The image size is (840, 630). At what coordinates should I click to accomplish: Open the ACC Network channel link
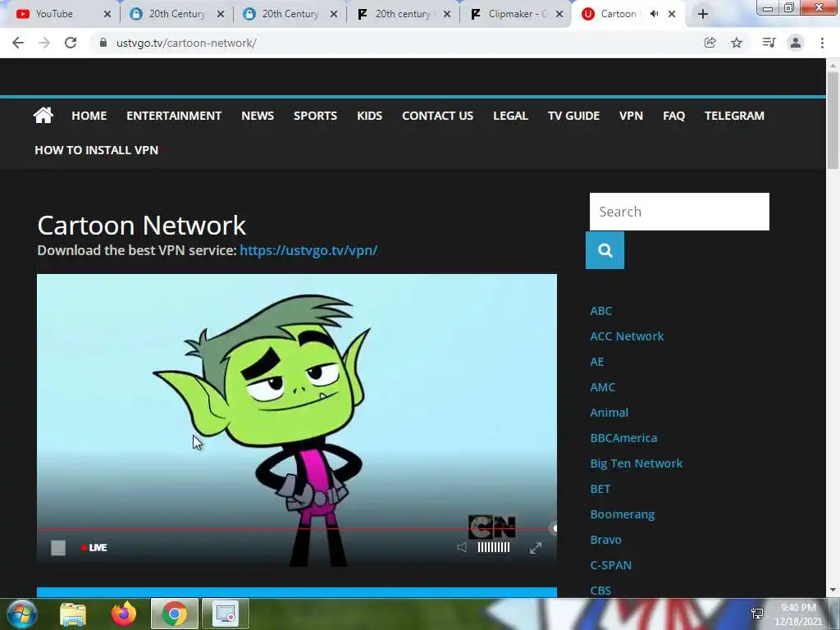(x=627, y=336)
